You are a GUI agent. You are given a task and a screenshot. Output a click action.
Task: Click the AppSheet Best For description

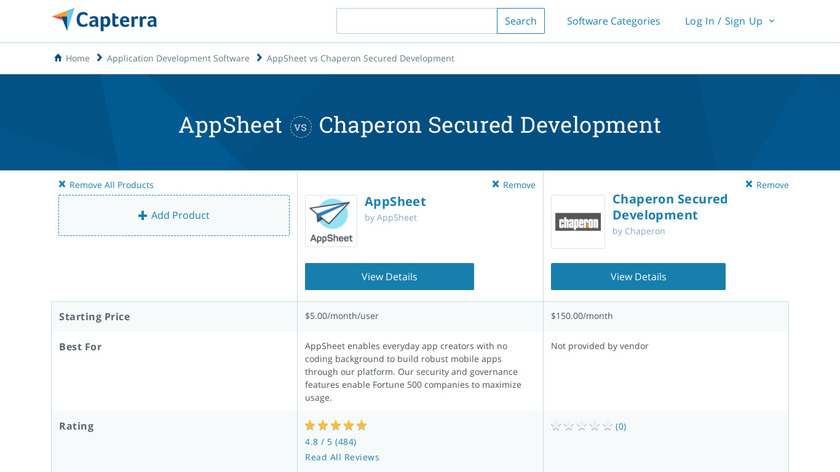[x=413, y=372]
